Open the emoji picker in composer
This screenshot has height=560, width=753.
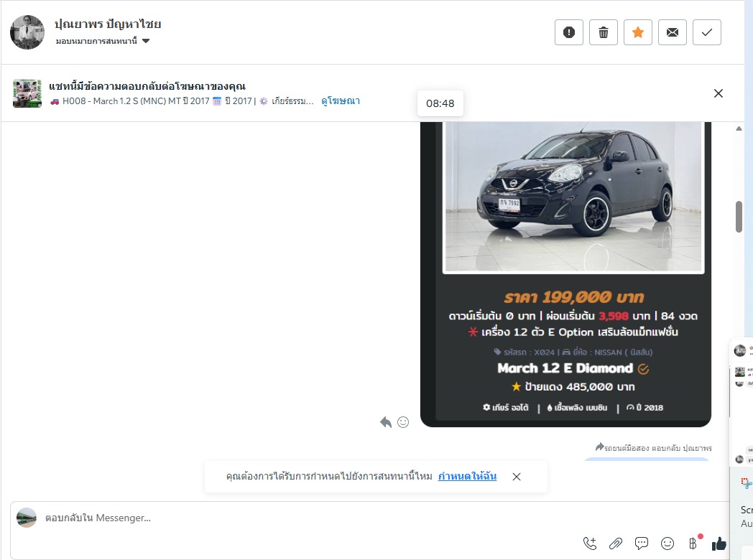coord(667,543)
